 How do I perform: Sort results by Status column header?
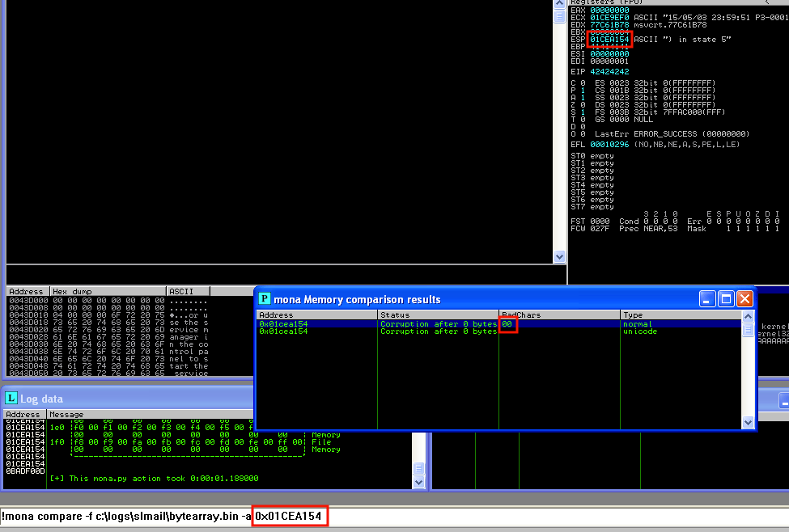(x=437, y=315)
